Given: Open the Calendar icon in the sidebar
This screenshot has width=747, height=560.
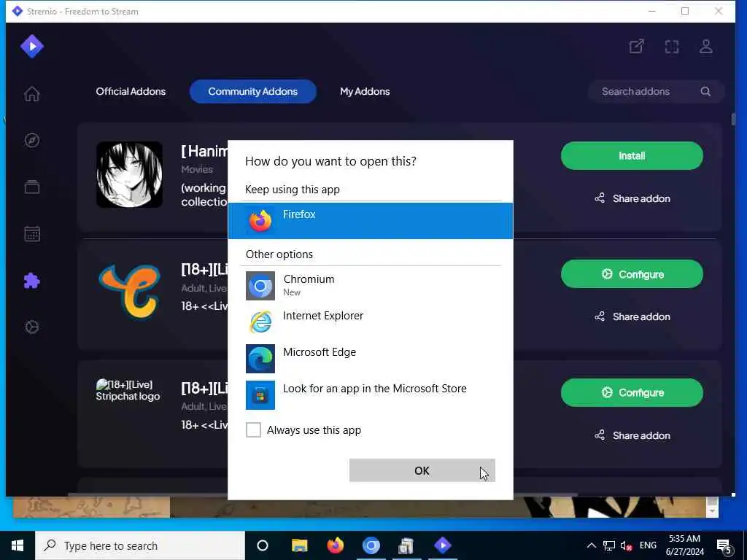Looking at the screenshot, I should pos(32,234).
